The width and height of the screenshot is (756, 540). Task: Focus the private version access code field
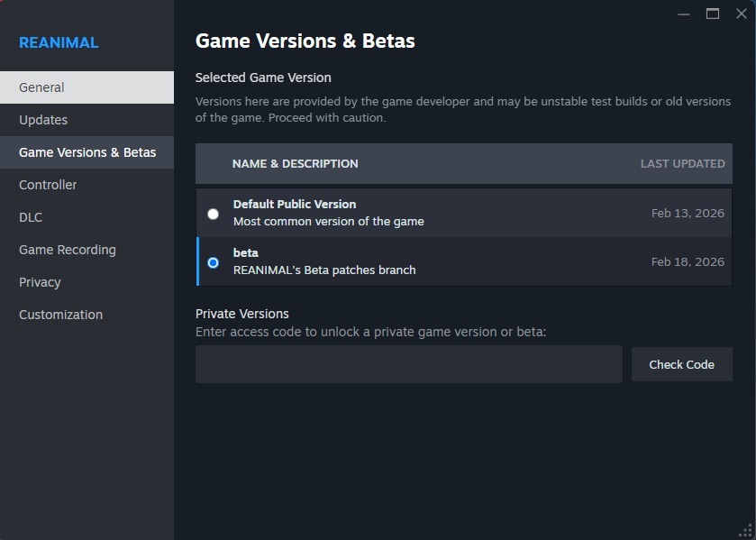pyautogui.click(x=408, y=364)
